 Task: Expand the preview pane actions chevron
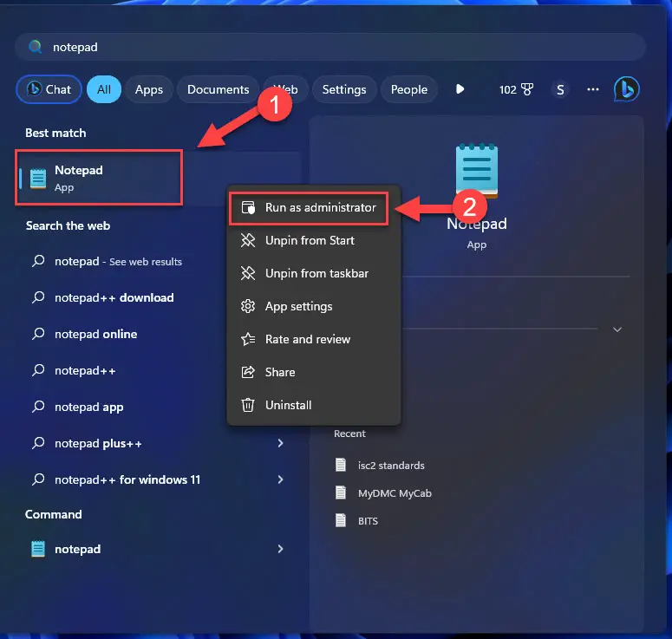[617, 329]
